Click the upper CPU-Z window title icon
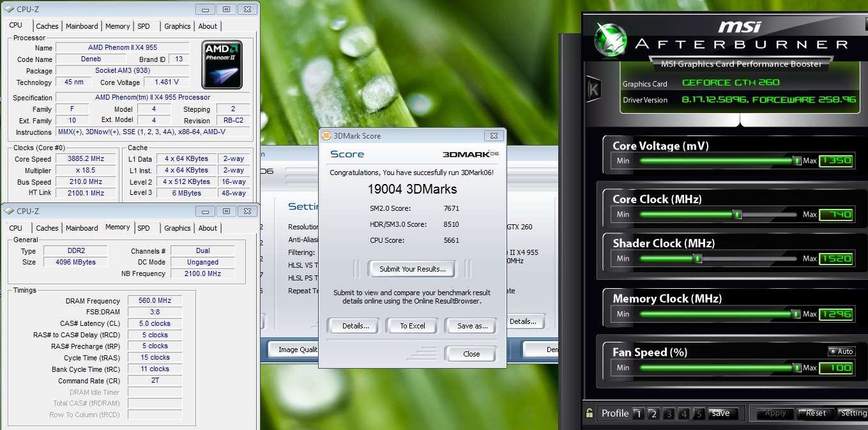868x430 pixels. coord(10,9)
